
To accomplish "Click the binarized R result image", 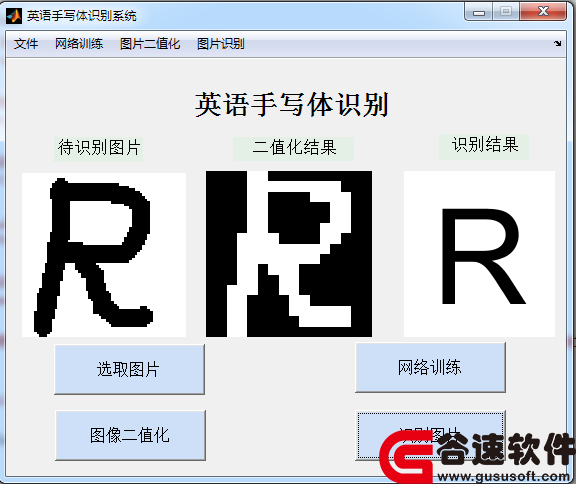I will click(x=289, y=254).
